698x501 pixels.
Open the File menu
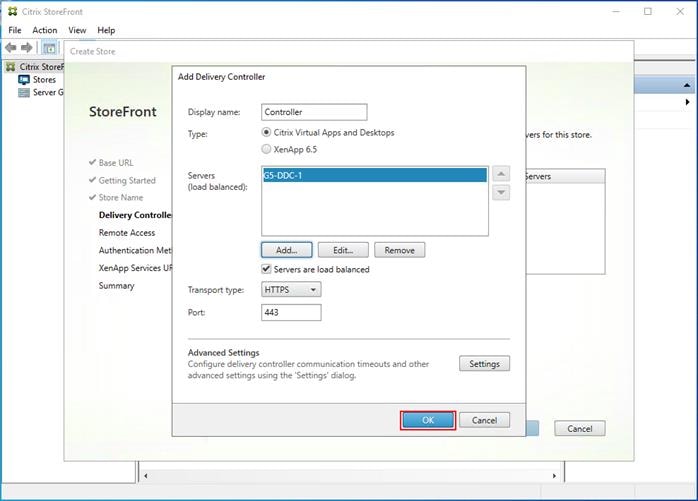click(15, 30)
